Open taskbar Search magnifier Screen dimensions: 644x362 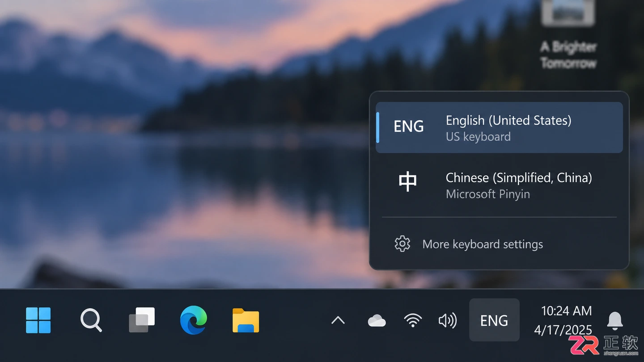(91, 320)
